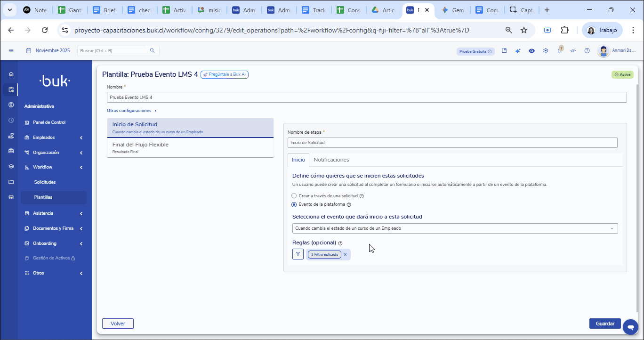Click the Guardar button
This screenshot has width=644, height=340.
point(605,324)
